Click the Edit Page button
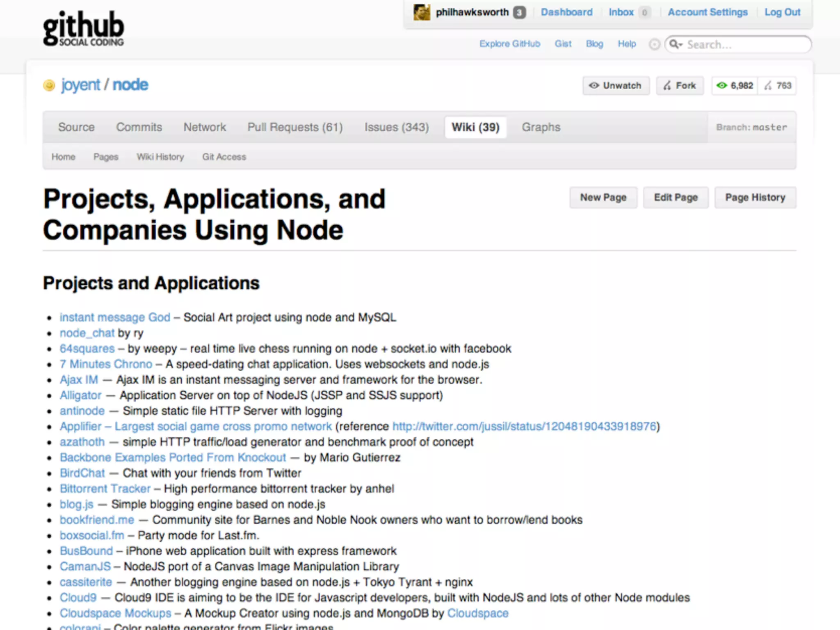The image size is (840, 630). point(676,198)
